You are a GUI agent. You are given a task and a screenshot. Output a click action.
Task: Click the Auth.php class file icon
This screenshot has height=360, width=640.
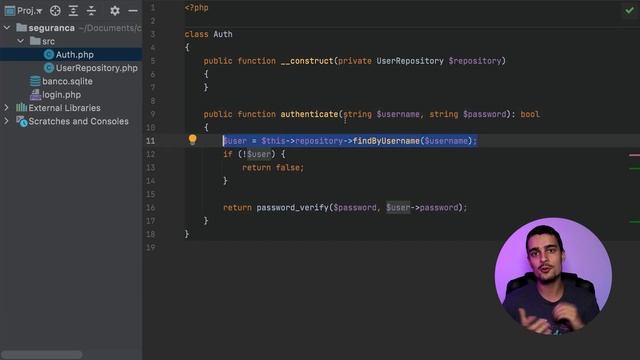pos(49,54)
